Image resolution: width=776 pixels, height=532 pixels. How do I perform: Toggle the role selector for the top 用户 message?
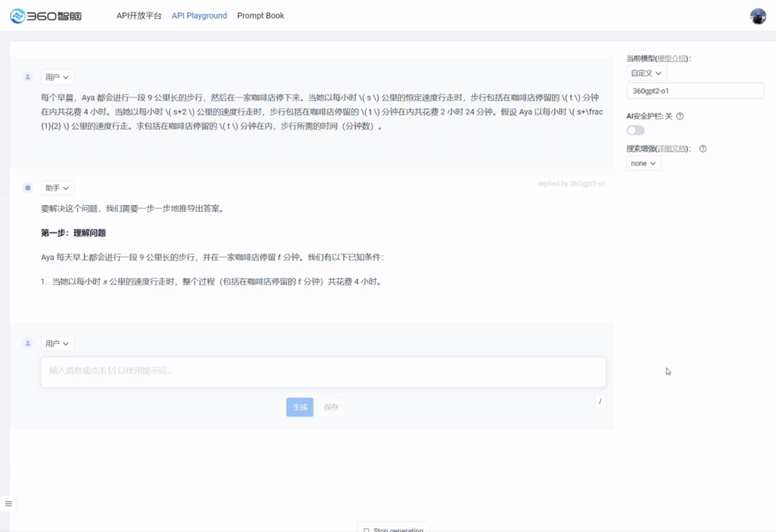(x=57, y=76)
